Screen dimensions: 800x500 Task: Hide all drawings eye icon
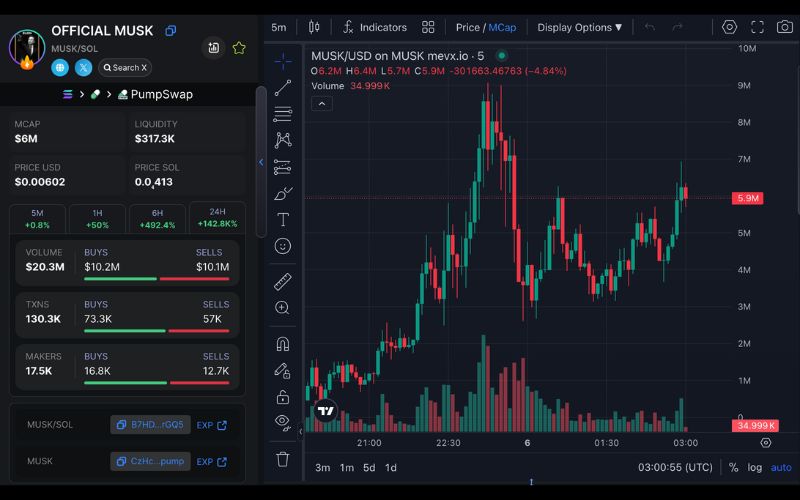click(x=283, y=422)
